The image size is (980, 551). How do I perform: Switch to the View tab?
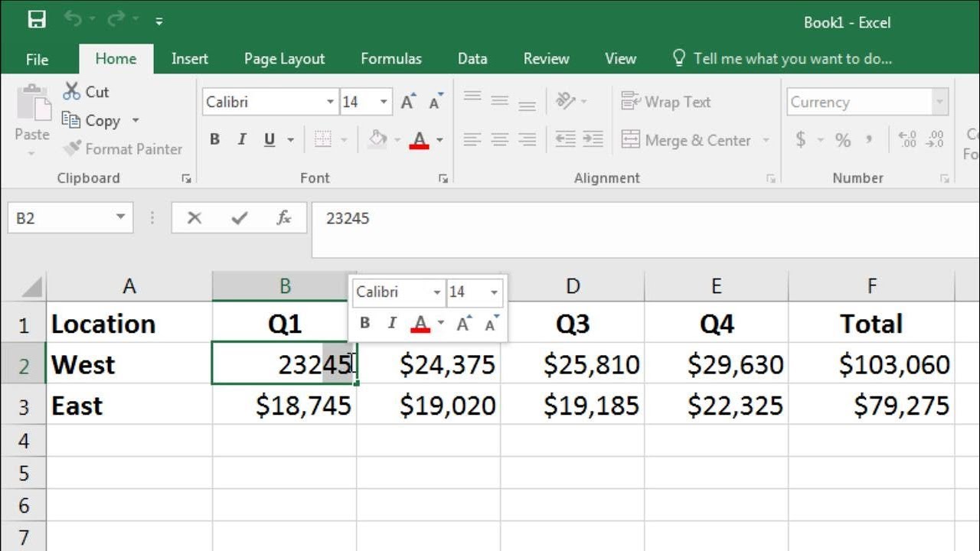tap(620, 59)
